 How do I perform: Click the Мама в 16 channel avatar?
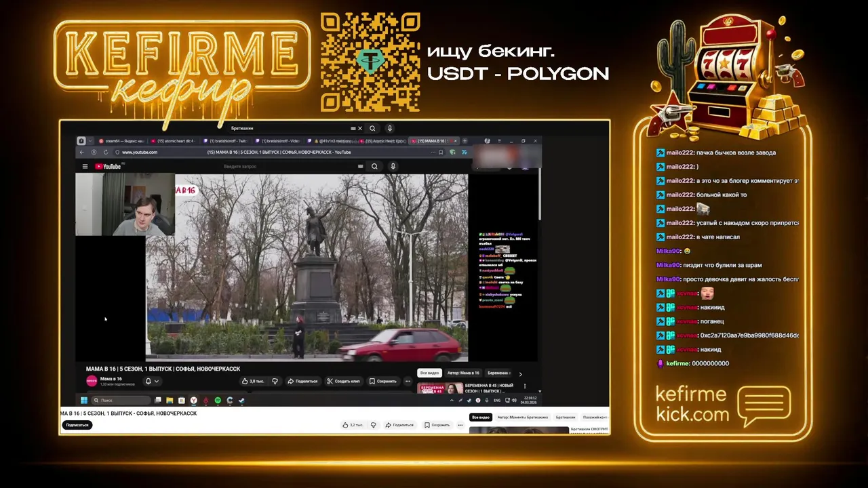click(92, 381)
